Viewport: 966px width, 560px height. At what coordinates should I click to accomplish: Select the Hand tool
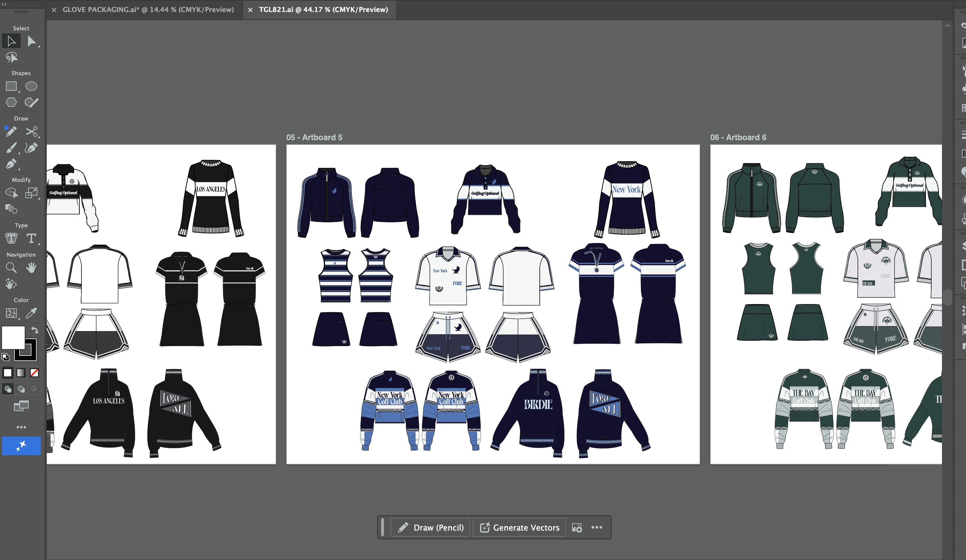click(x=31, y=268)
